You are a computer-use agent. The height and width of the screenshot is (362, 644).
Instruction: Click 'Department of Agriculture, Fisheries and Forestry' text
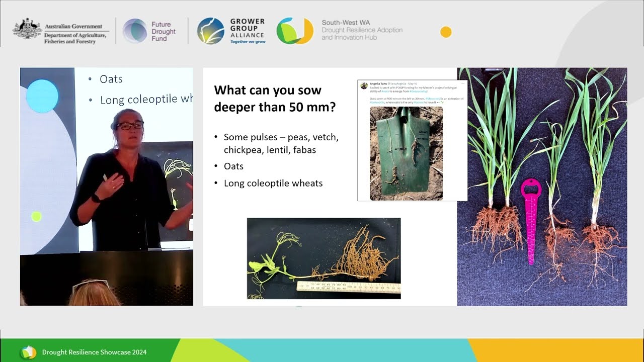coord(75,38)
